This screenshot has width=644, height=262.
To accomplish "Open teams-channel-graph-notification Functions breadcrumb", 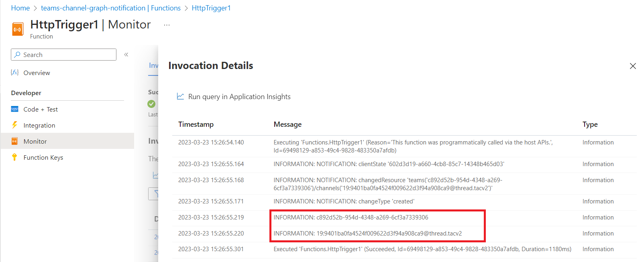I will 111,8.
